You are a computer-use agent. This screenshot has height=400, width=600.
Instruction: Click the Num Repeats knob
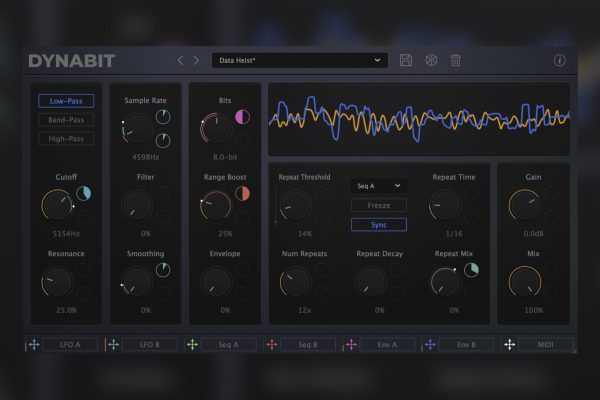pos(296,282)
